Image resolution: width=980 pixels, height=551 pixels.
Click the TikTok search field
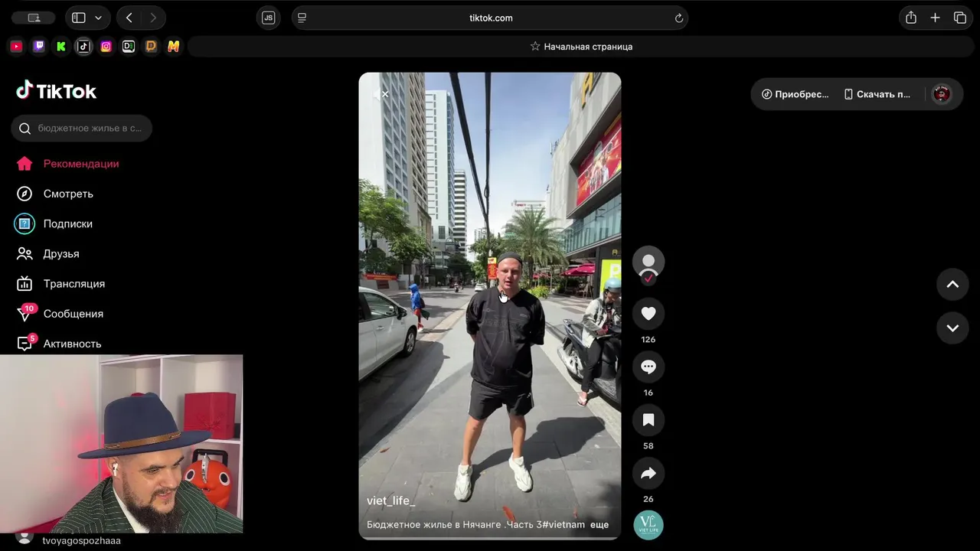(82, 128)
